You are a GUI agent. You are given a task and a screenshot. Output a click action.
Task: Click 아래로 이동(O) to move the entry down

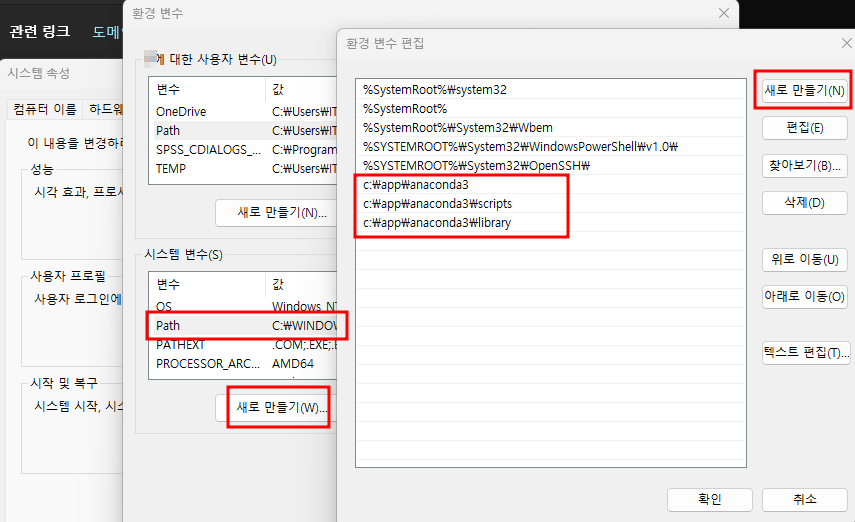click(x=804, y=297)
